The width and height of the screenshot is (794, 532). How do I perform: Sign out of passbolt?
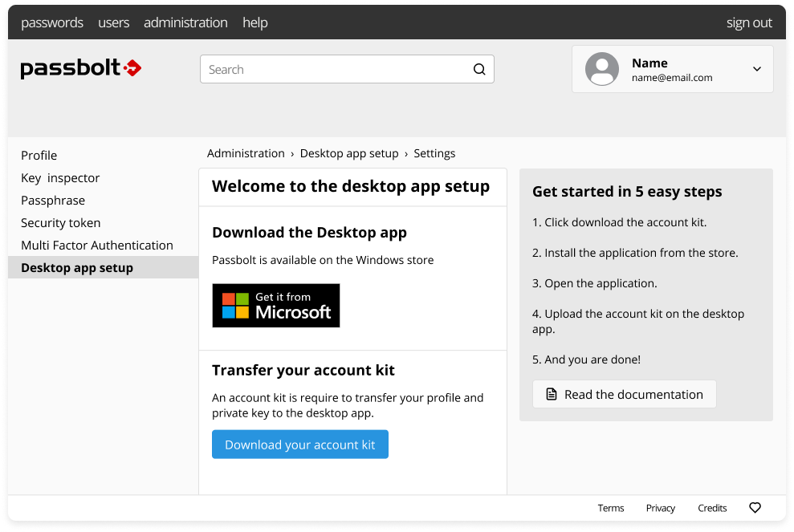point(749,22)
